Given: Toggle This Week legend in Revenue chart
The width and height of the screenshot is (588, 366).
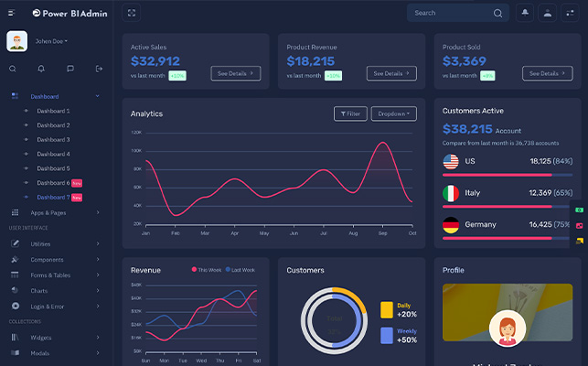Looking at the screenshot, I should 207,270.
